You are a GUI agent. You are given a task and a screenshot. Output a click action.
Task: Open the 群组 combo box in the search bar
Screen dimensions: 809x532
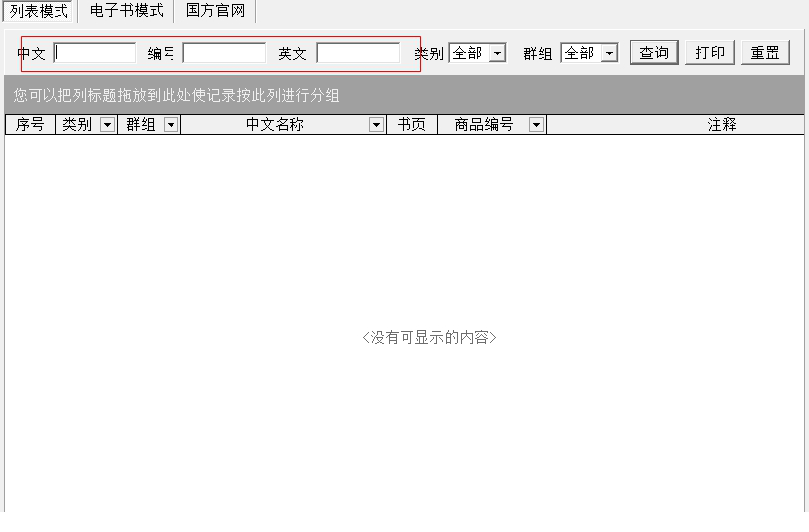(x=589, y=53)
